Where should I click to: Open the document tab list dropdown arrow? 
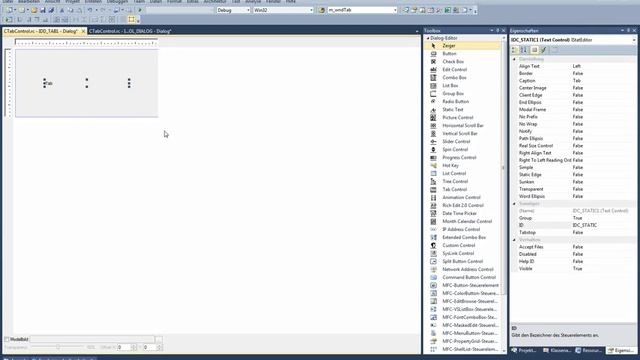click(x=417, y=31)
